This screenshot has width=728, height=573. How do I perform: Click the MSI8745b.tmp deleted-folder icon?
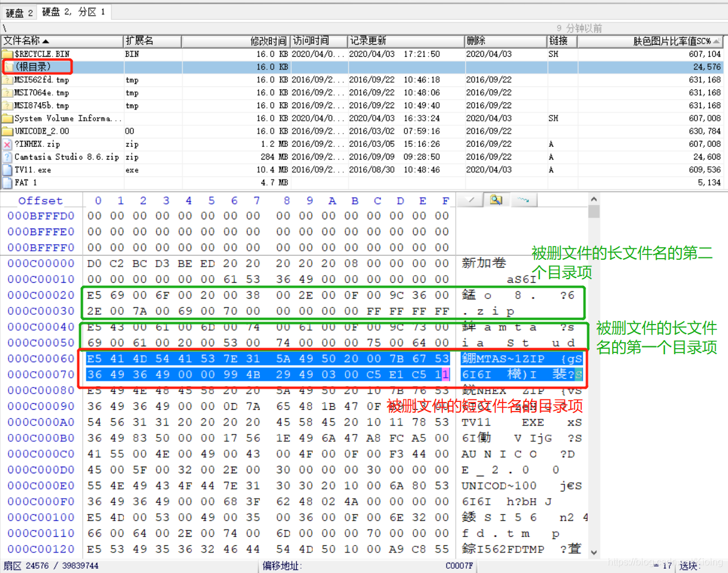tap(7, 105)
